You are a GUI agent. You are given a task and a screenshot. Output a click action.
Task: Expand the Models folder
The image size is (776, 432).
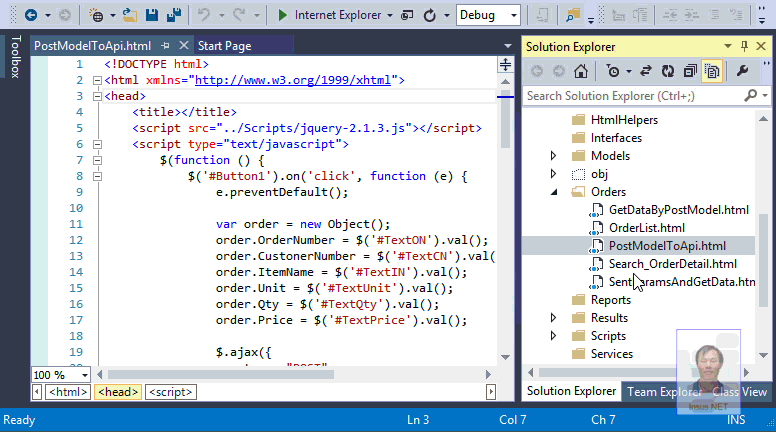pyautogui.click(x=553, y=156)
